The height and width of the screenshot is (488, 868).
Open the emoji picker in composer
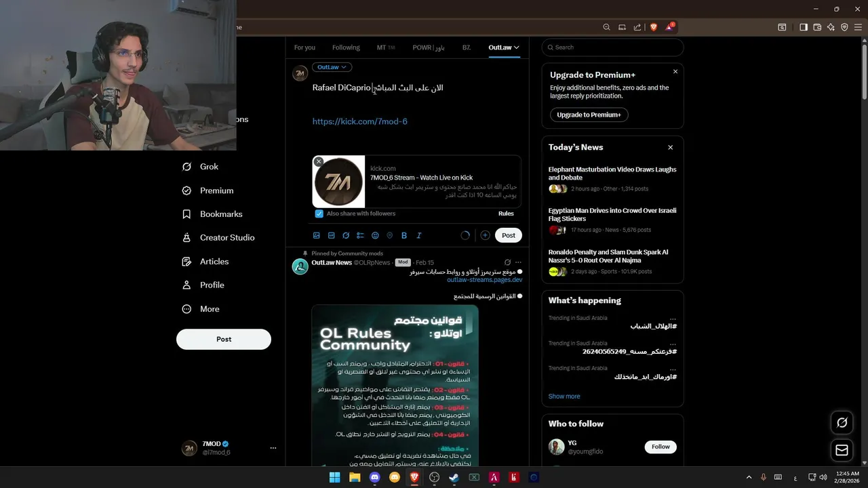click(x=375, y=235)
